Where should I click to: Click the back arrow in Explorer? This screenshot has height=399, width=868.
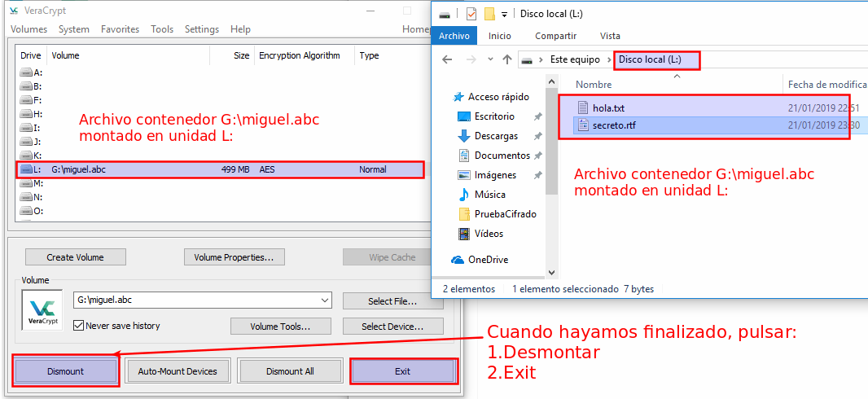(447, 59)
